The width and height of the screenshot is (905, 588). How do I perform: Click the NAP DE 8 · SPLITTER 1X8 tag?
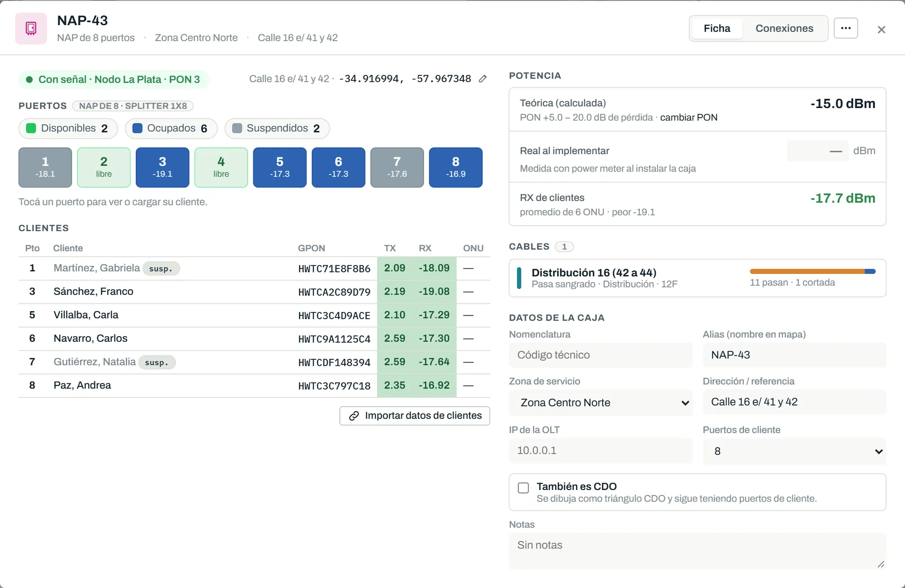coord(133,106)
